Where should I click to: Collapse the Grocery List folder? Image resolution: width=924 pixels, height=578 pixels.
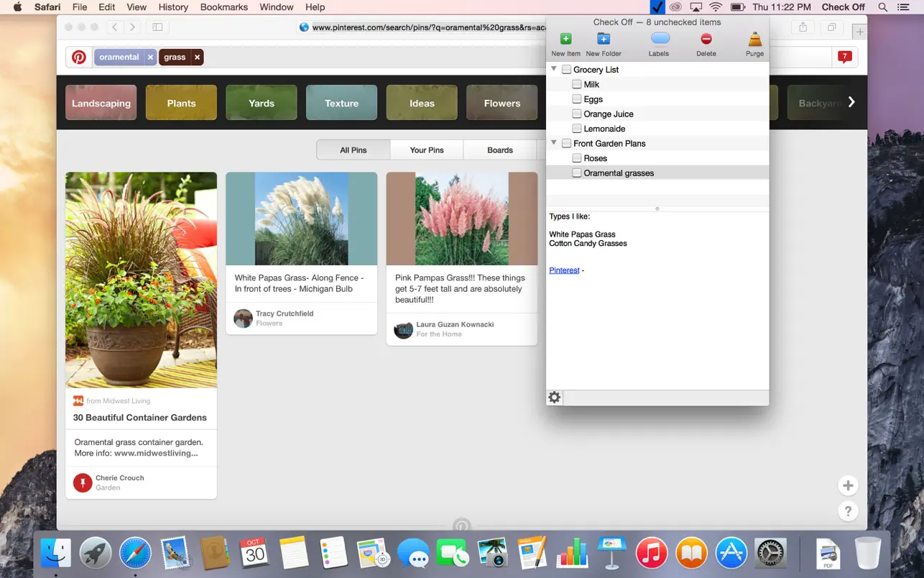click(x=554, y=70)
